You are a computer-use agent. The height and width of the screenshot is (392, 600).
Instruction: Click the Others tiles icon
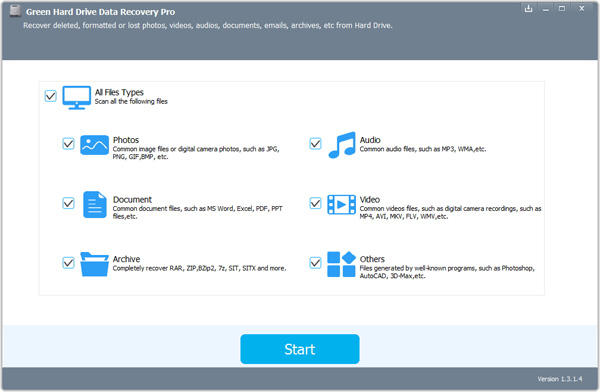(x=341, y=264)
